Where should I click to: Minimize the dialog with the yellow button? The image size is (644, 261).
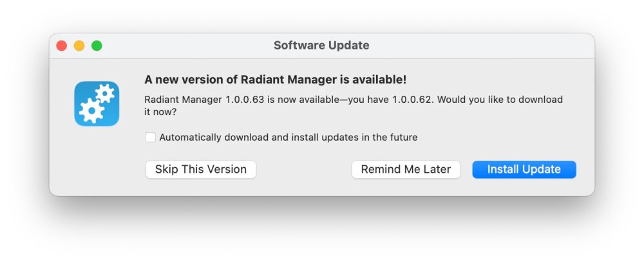(79, 46)
